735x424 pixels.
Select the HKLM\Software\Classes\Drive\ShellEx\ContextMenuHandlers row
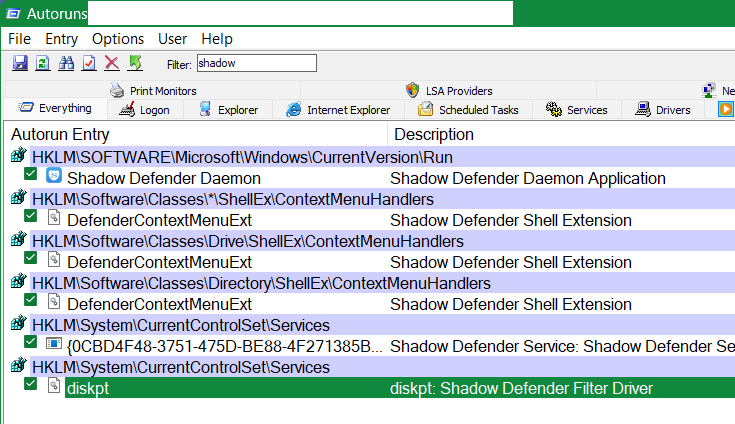(x=382, y=241)
